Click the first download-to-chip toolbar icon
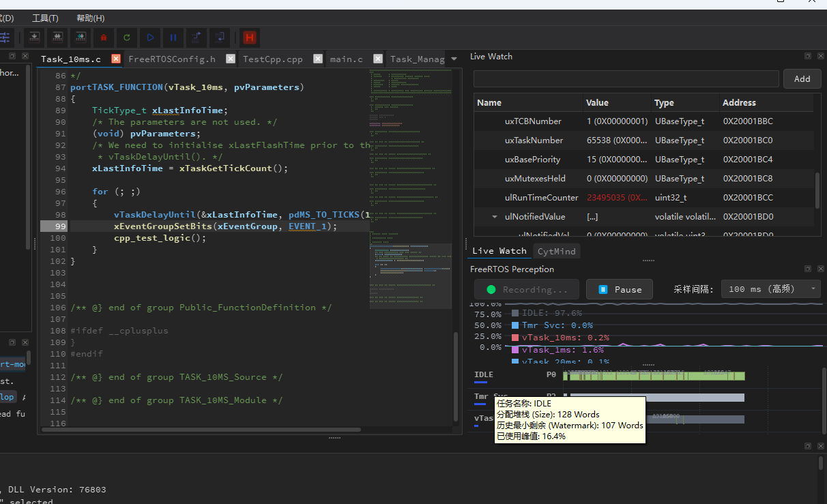The height and width of the screenshot is (504, 827). (34, 38)
